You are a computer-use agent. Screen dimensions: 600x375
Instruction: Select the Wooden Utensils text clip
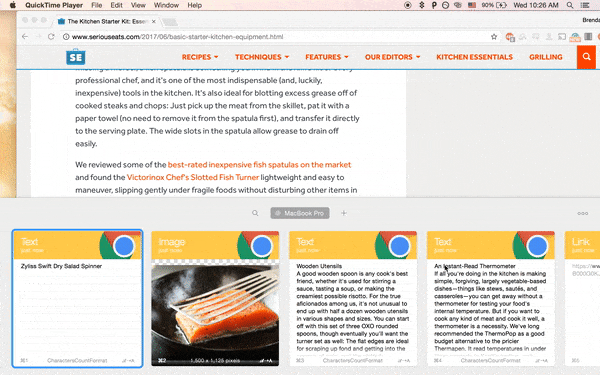[x=353, y=298]
